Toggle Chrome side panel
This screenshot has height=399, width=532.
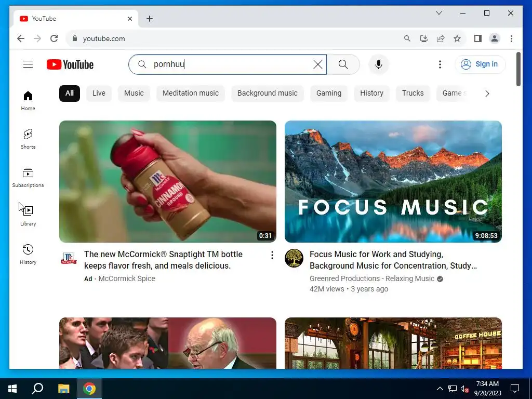[478, 38]
